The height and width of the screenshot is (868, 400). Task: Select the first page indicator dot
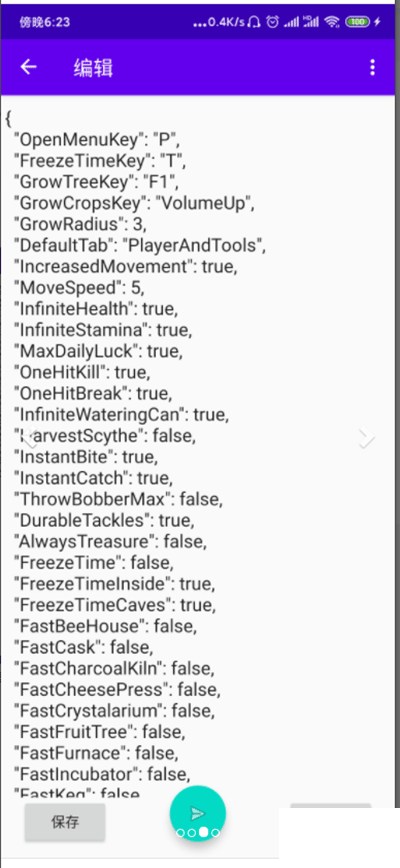tap(180, 833)
